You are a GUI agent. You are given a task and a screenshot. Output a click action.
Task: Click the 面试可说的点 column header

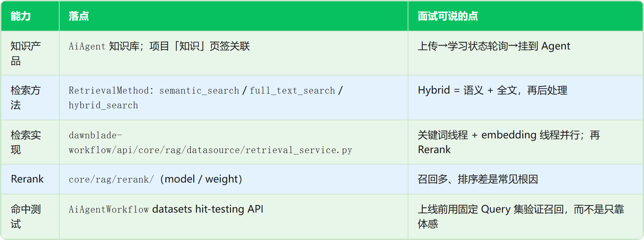click(526, 16)
